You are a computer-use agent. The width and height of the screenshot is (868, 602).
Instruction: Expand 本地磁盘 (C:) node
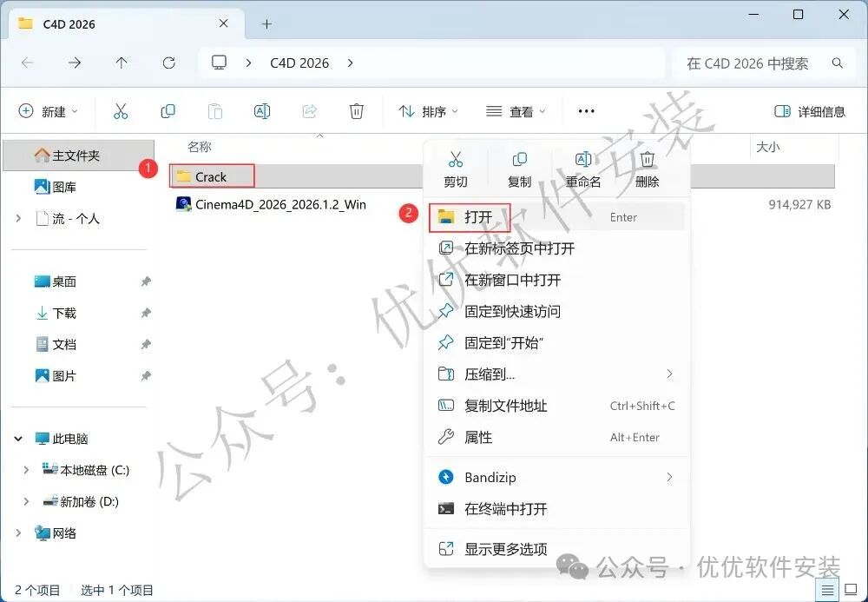(26, 470)
